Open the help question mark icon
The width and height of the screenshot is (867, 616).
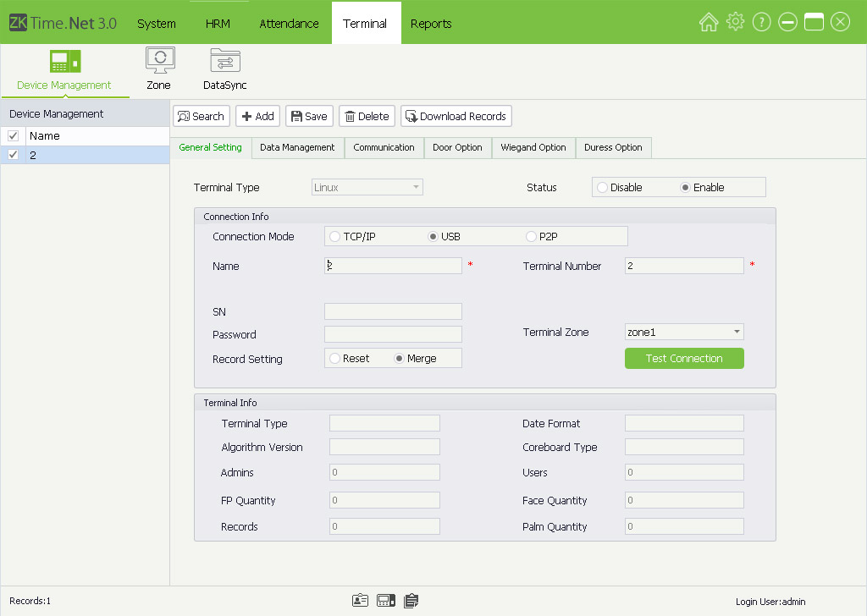pyautogui.click(x=761, y=23)
